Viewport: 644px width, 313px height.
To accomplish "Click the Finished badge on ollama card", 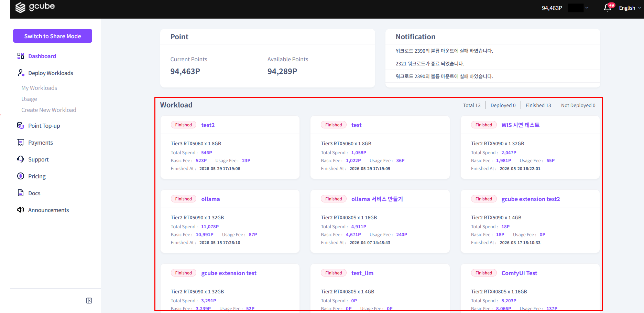I will (184, 199).
